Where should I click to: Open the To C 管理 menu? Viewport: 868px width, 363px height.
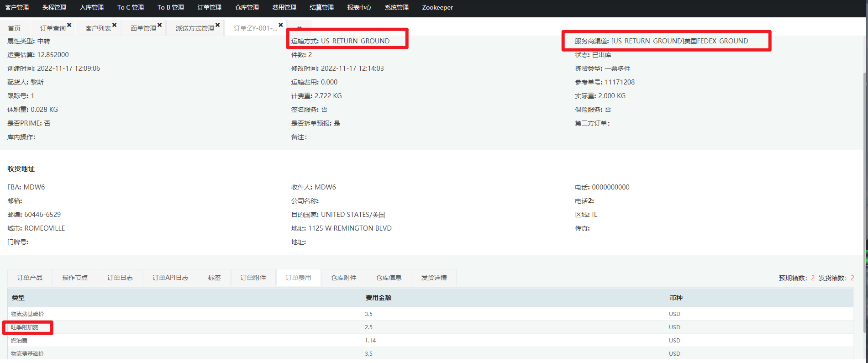click(131, 7)
